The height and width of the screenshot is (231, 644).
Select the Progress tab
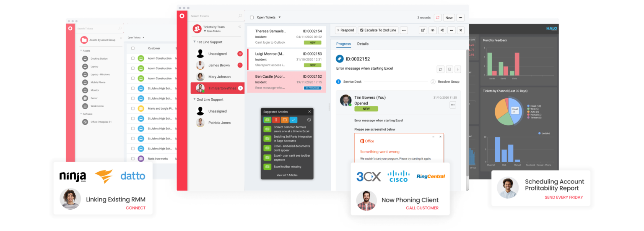[343, 44]
